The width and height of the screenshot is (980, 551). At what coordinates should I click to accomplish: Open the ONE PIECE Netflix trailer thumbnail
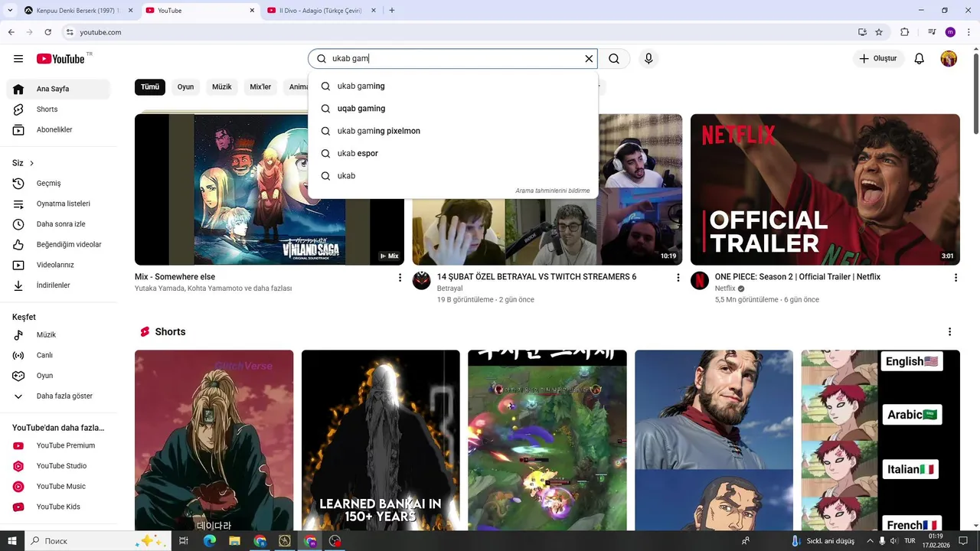(x=825, y=190)
